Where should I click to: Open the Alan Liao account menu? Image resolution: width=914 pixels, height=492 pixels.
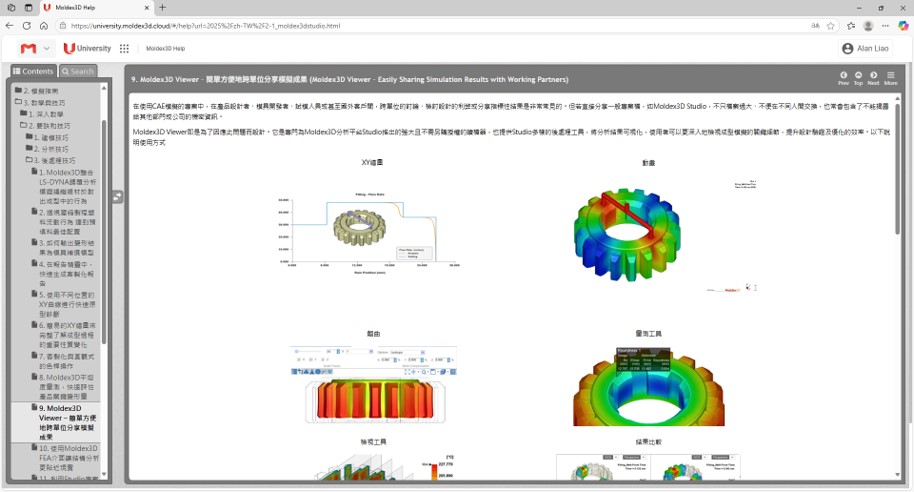coord(866,48)
